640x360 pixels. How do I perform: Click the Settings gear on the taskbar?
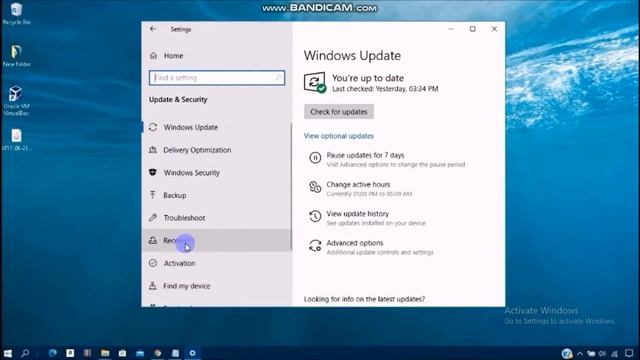(192, 353)
